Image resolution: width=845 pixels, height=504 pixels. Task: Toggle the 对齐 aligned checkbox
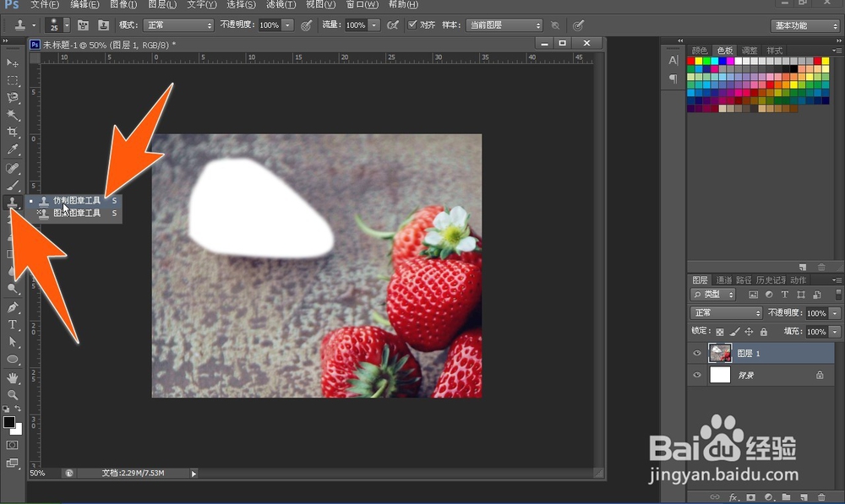(x=412, y=24)
